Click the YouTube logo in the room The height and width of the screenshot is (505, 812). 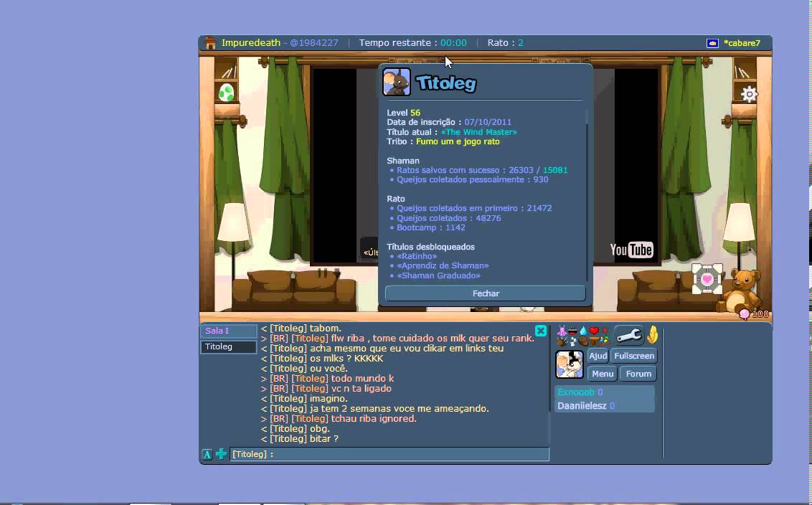631,250
